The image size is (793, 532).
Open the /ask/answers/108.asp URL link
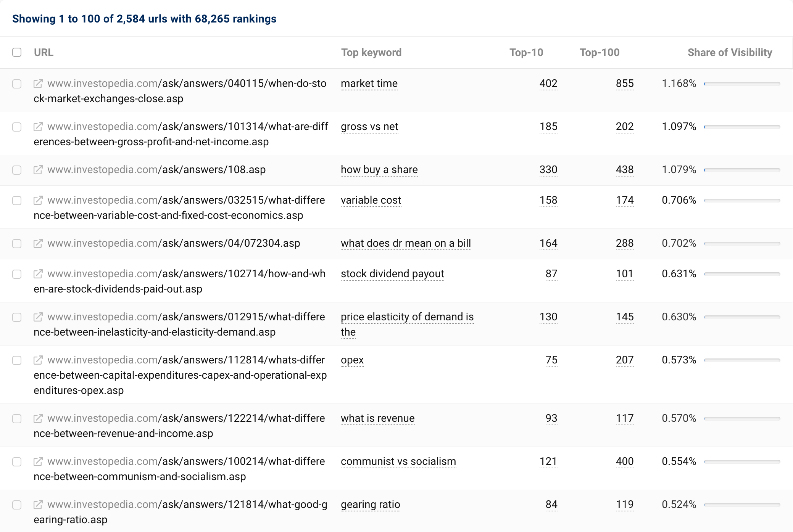point(156,170)
